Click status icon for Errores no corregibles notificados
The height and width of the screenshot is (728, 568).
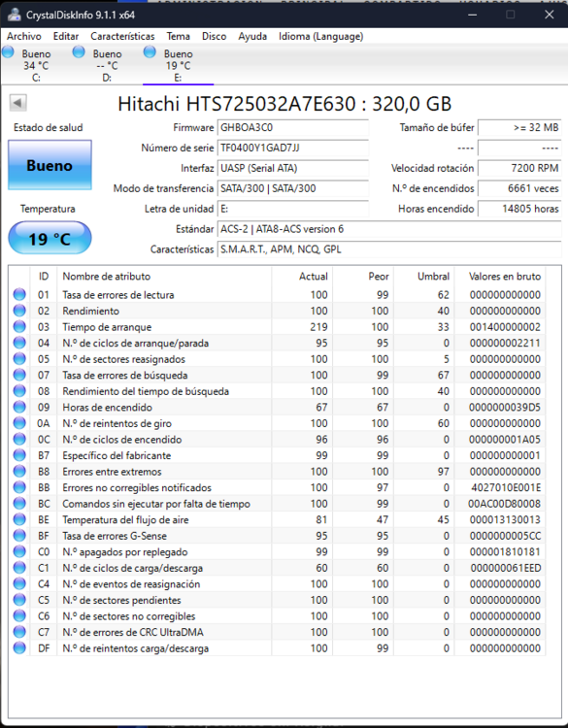coord(19,487)
